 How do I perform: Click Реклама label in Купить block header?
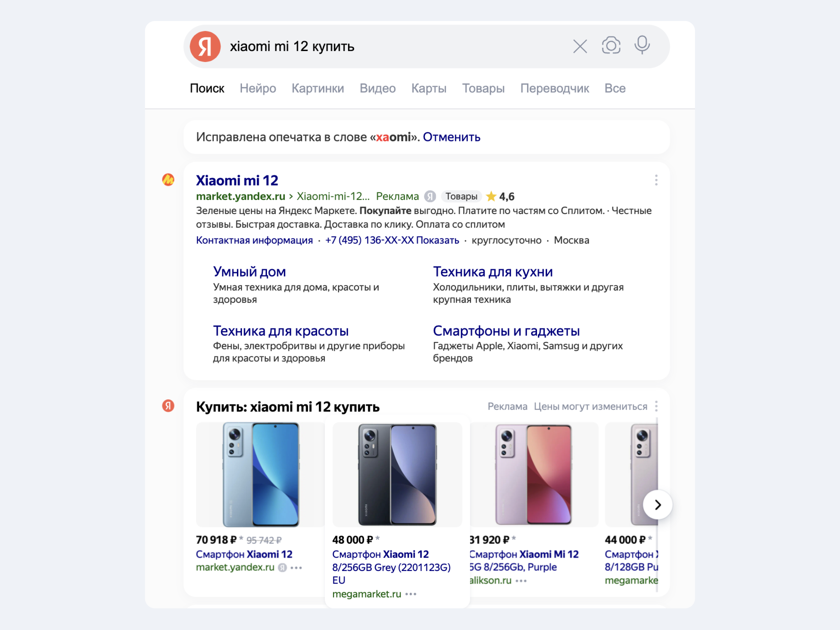pos(507,406)
